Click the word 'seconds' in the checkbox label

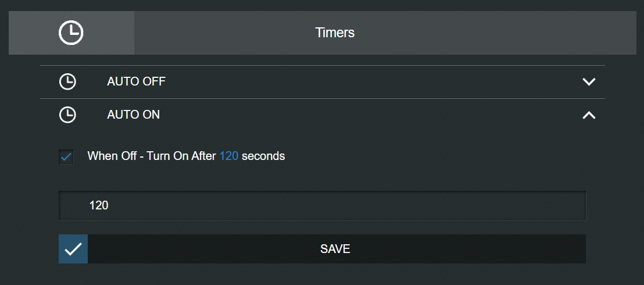(263, 156)
